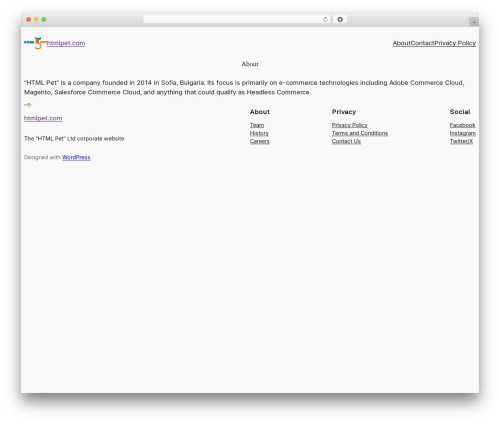The image size is (500, 423).
Task: Click the round button beside the address bar
Action: (x=340, y=19)
